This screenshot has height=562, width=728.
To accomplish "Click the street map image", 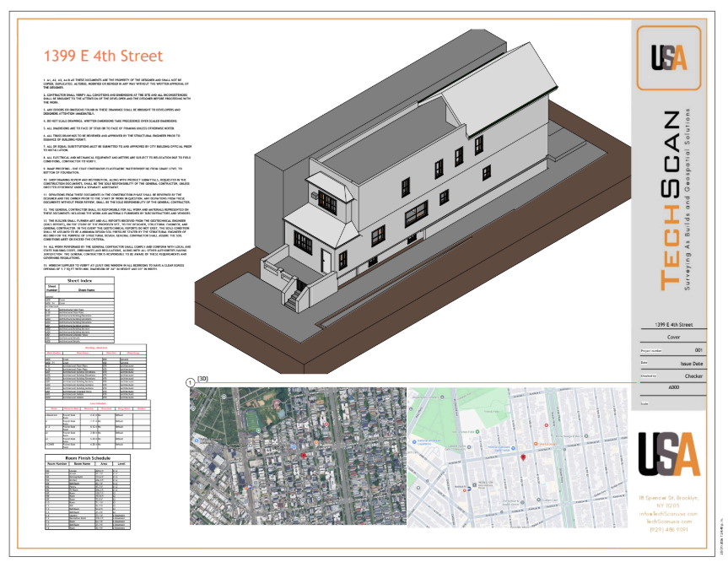I will tap(517, 457).
